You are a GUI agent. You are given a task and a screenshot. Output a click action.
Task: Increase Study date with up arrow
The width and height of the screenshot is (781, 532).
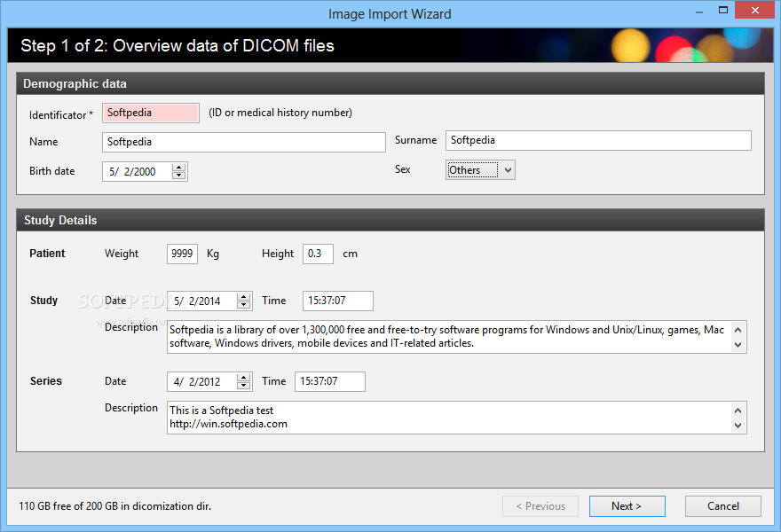[243, 297]
